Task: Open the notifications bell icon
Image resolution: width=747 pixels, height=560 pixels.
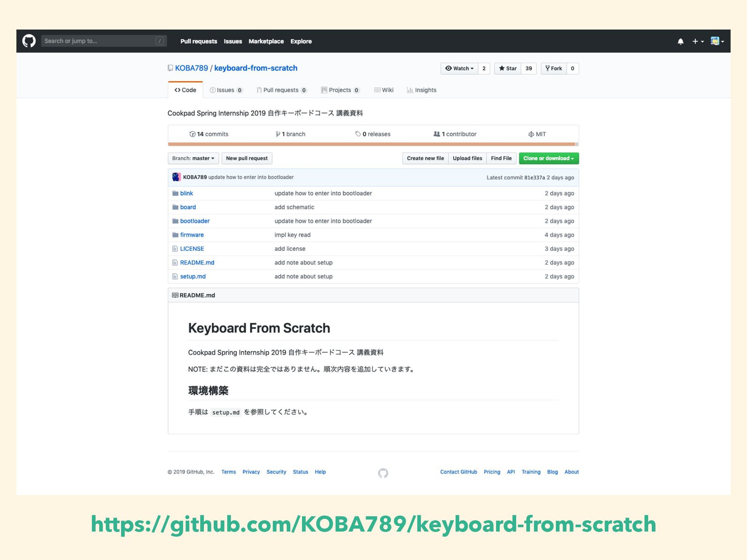Action: (680, 41)
